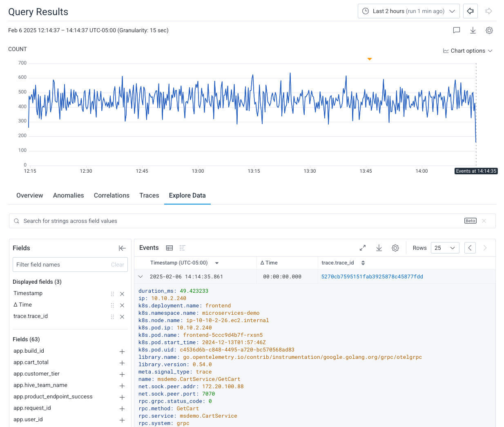This screenshot has height=427, width=504.
Task: Collapse the Fields panel with arrow icon
Action: [x=122, y=248]
